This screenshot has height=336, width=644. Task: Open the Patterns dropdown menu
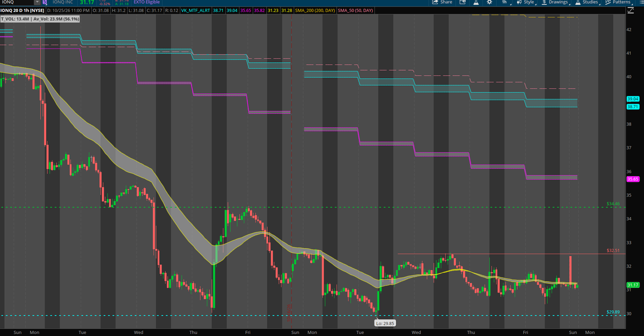pos(618,2)
